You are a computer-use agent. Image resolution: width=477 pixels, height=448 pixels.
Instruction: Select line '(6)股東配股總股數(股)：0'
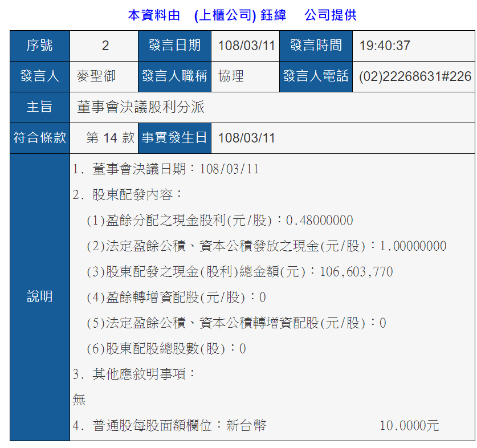166,348
